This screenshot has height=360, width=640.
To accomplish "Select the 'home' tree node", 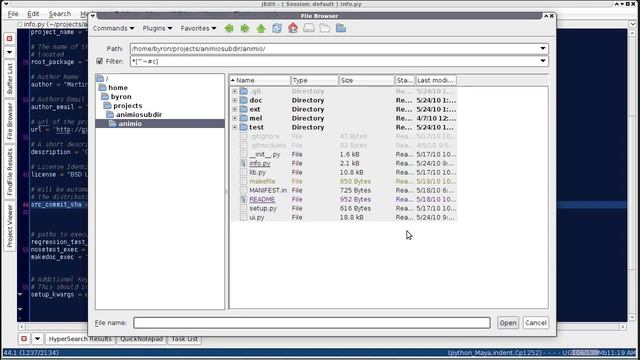I will coord(114,87).
